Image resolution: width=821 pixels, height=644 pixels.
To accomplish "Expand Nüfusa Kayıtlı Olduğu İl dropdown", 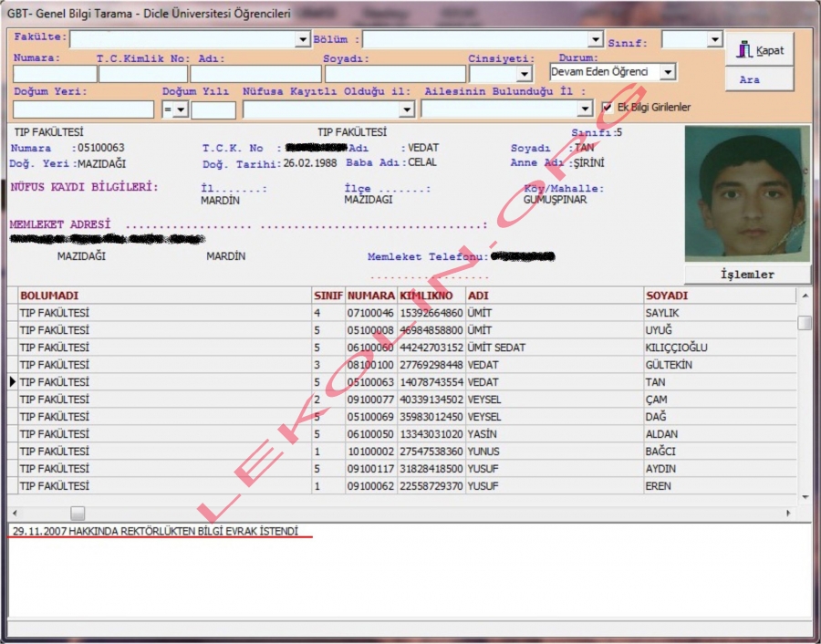I will click(x=406, y=109).
